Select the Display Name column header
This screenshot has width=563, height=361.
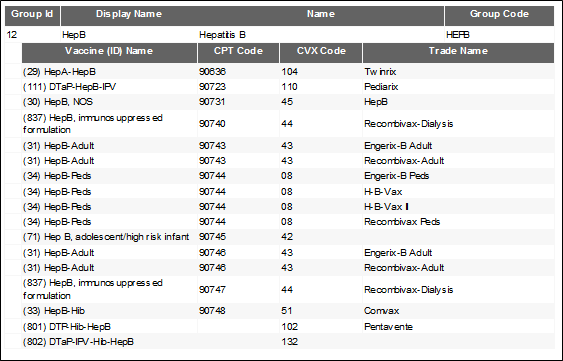pyautogui.click(x=129, y=15)
